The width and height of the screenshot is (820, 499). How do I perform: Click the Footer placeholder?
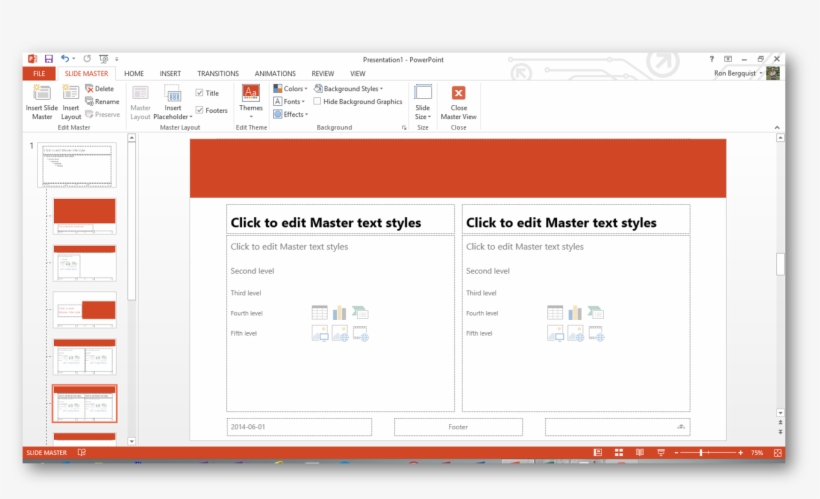click(458, 427)
